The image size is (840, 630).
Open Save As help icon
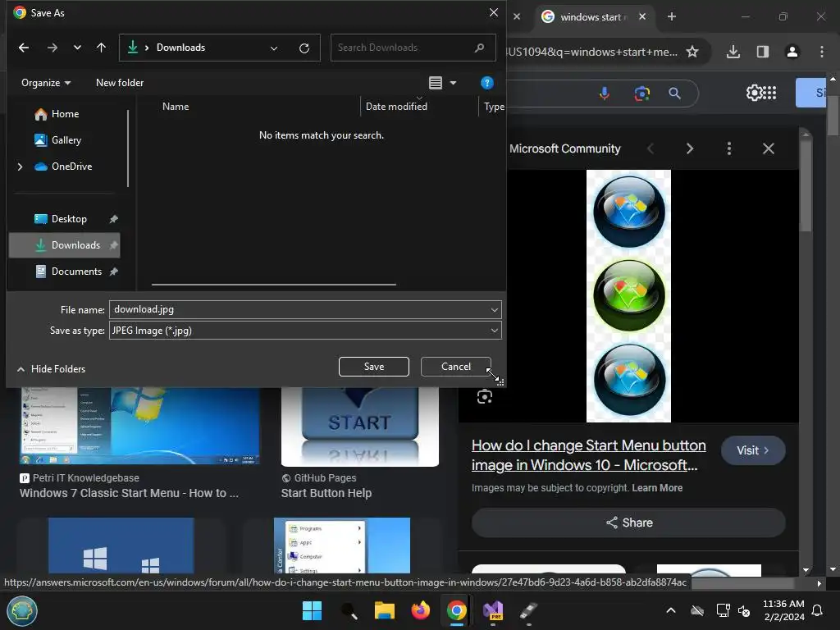point(486,83)
